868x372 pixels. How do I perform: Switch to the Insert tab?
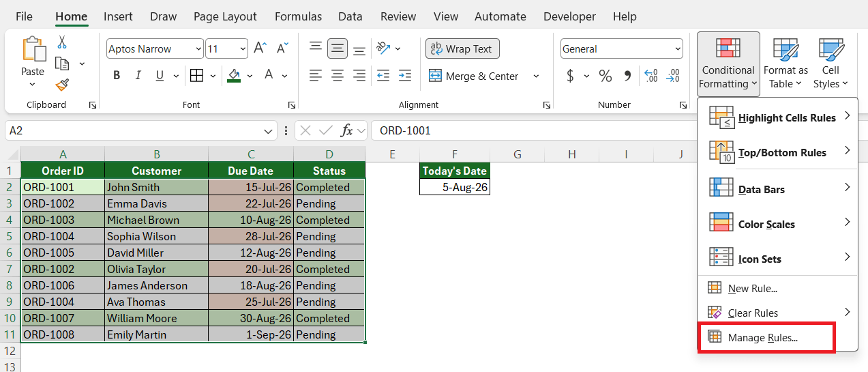118,16
